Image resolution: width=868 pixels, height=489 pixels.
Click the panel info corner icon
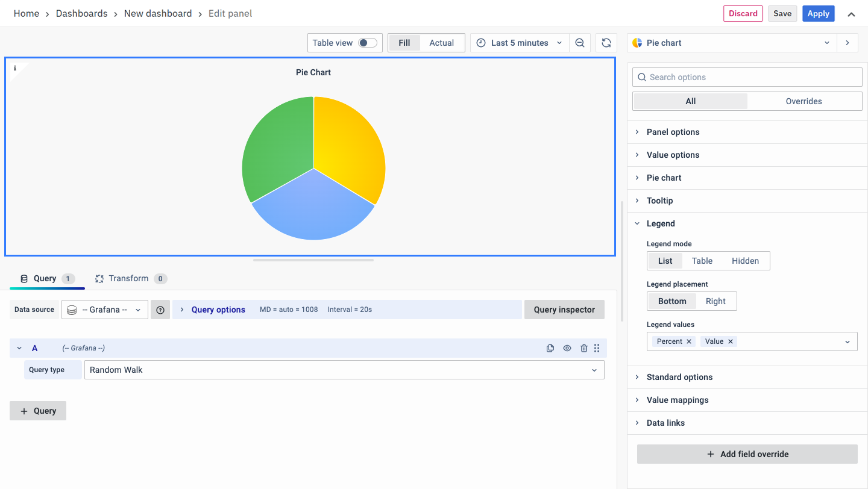[15, 68]
